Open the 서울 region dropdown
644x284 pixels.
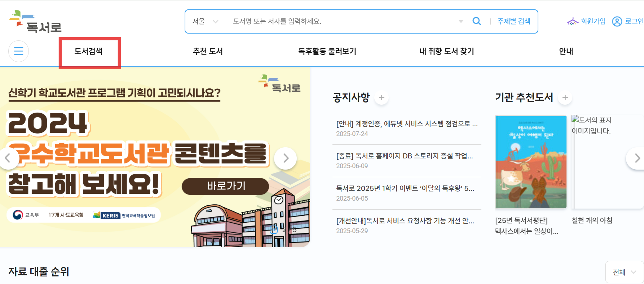tap(205, 21)
